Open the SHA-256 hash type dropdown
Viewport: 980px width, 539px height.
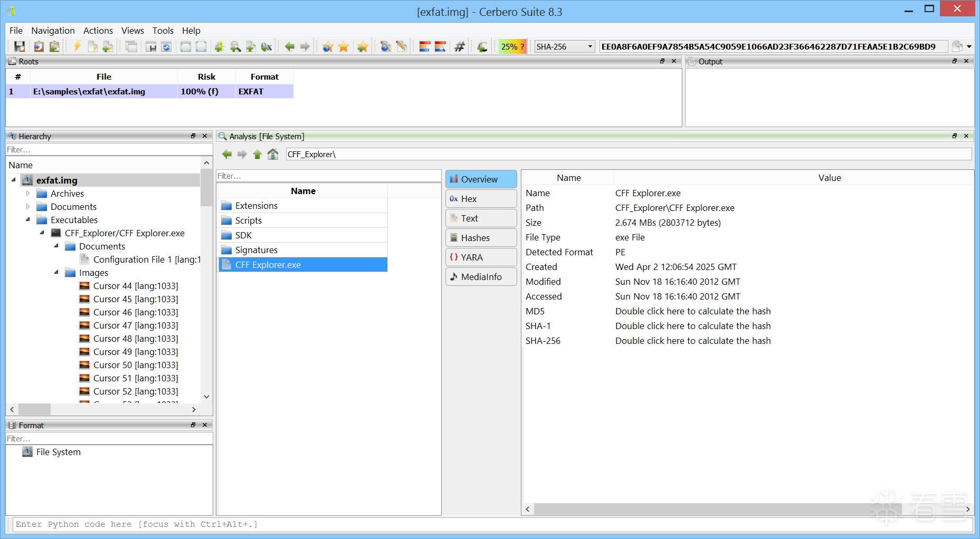tap(565, 46)
